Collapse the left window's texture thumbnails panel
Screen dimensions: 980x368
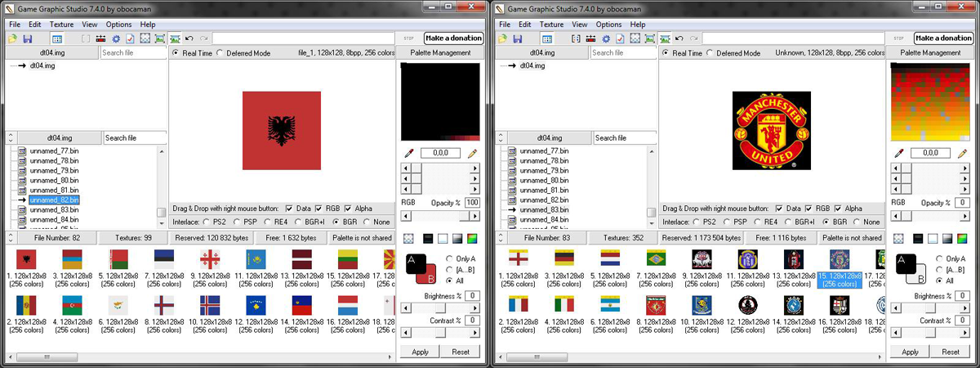pos(9,237)
